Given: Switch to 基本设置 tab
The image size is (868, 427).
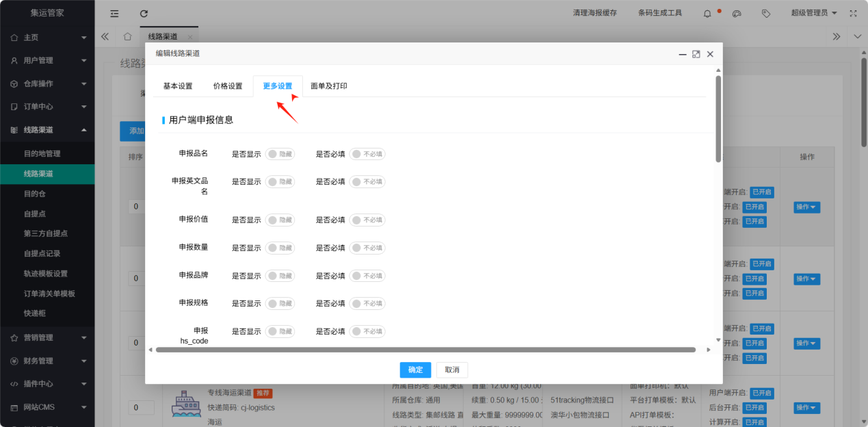Looking at the screenshot, I should tap(178, 86).
